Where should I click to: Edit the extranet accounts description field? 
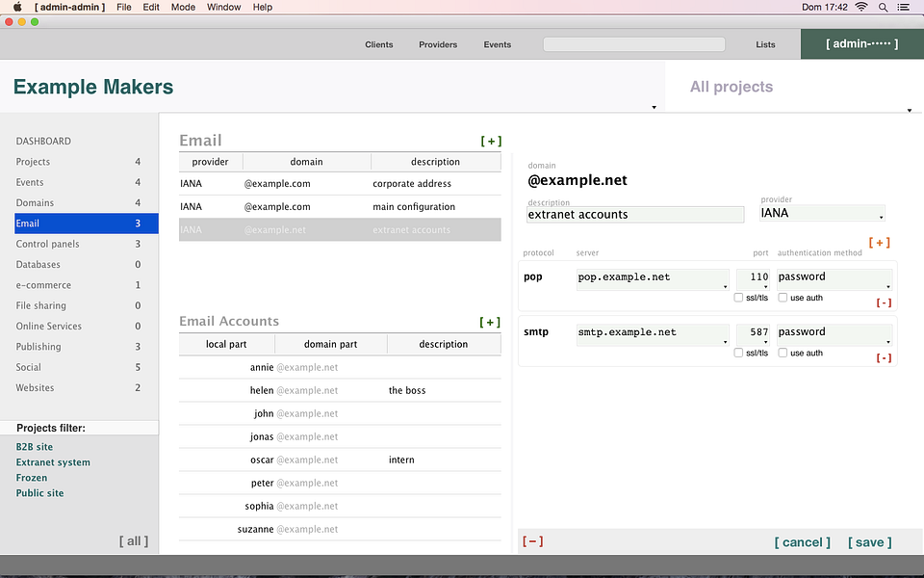click(x=635, y=215)
